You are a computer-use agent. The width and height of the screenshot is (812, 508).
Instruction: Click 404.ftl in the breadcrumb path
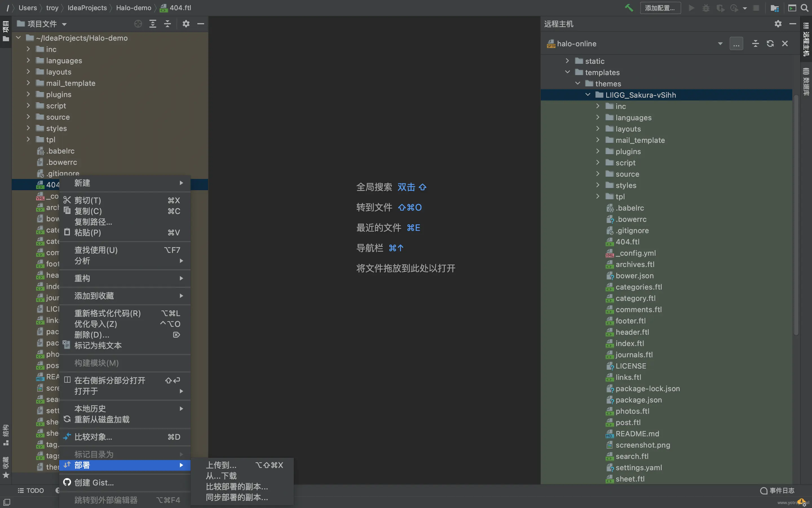coord(175,8)
